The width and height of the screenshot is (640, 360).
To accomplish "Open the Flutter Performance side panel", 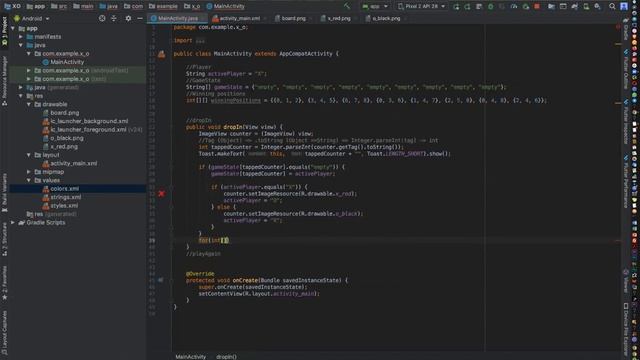I will point(626,182).
